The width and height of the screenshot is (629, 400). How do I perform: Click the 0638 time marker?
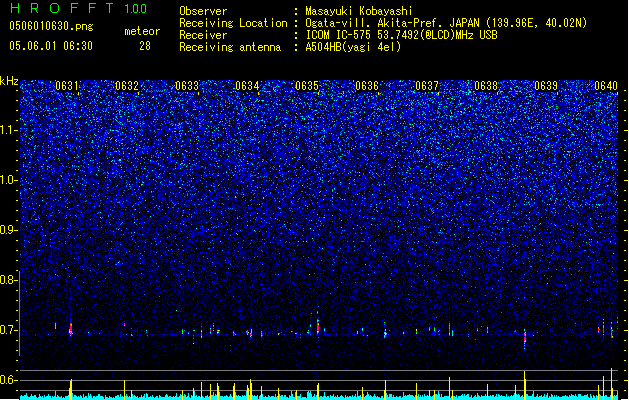[486, 86]
